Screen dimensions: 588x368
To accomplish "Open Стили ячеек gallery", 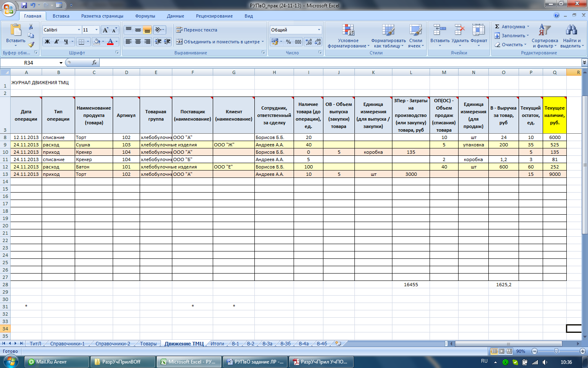I will coord(416,36).
